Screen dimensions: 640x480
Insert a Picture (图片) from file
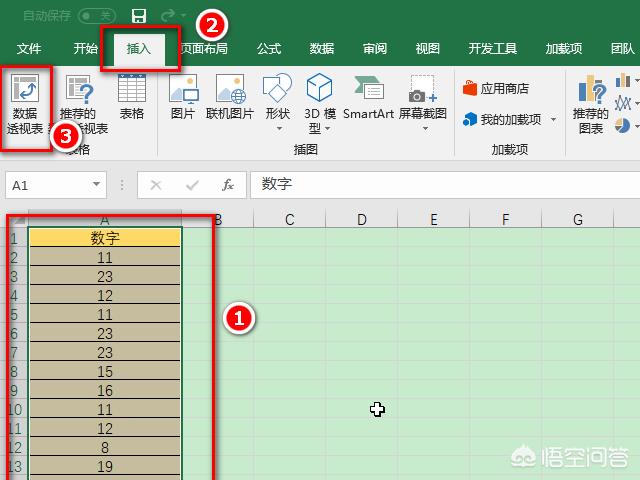[183, 99]
